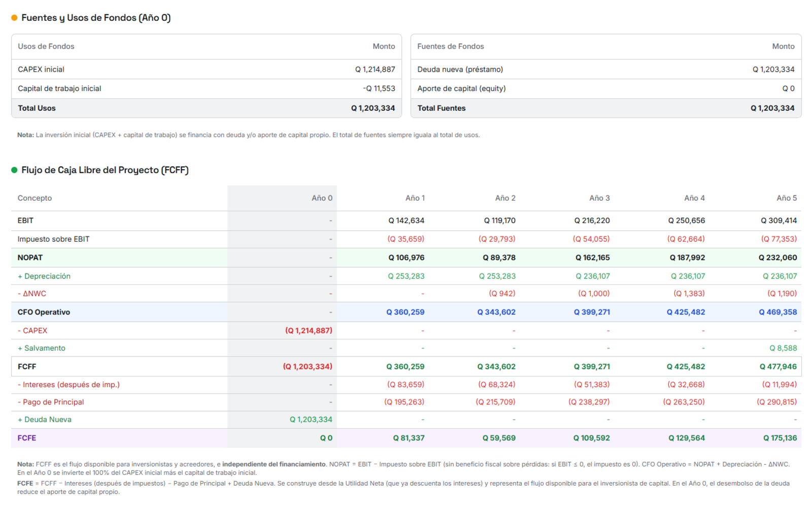The height and width of the screenshot is (508, 812).
Task: Click the "Fuentes y Usos de Fondos (Año 0)" heading
Action: 96,18
